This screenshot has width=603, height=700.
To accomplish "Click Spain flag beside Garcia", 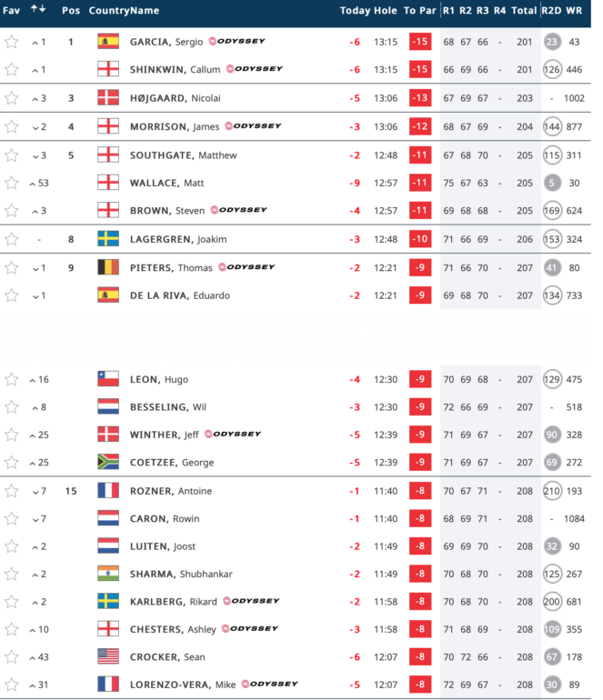I will pyautogui.click(x=108, y=42).
